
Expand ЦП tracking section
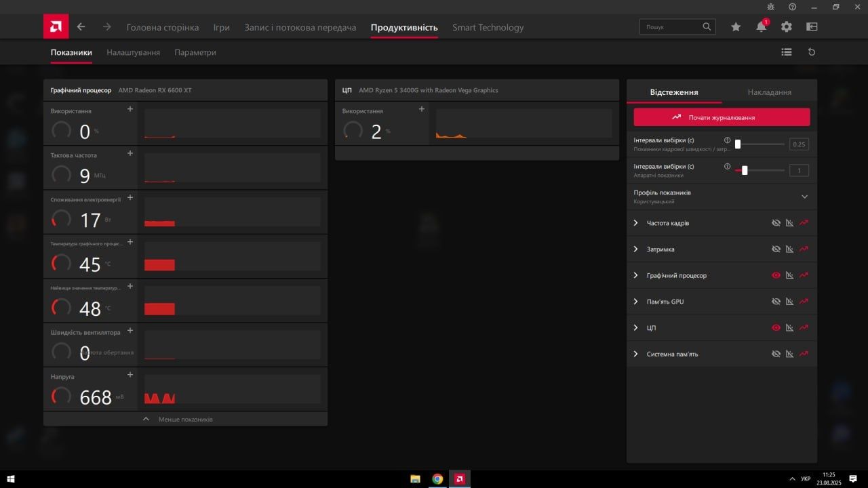click(636, 327)
